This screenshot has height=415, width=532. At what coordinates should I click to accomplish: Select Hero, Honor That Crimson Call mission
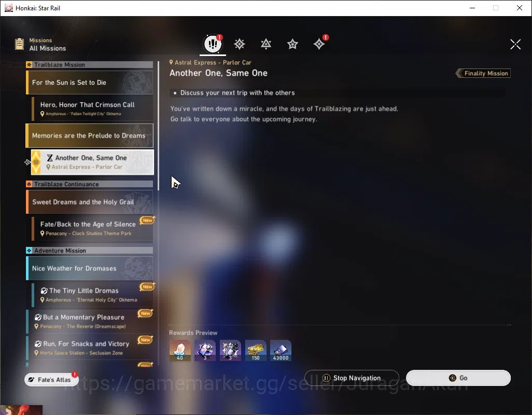[x=92, y=108]
